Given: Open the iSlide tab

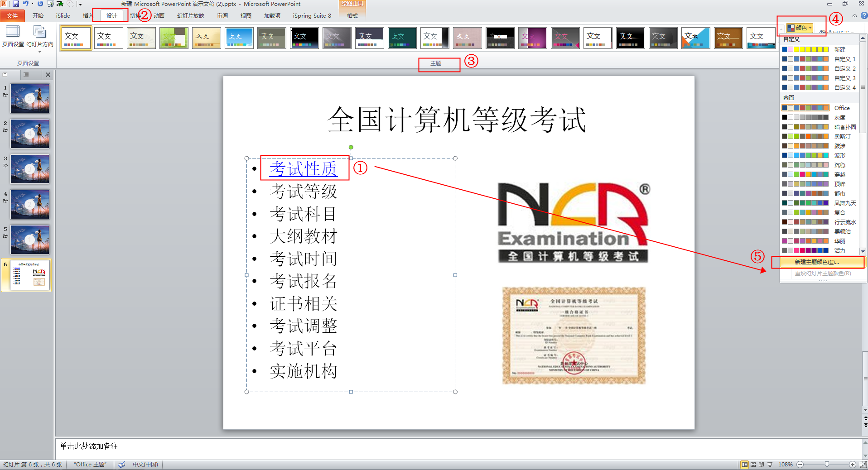Looking at the screenshot, I should click(x=63, y=15).
